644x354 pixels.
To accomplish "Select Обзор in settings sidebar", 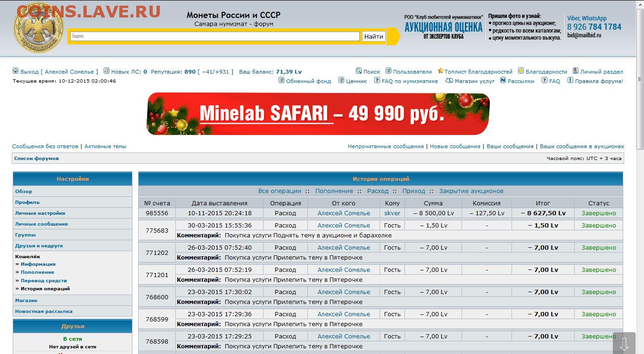I will [x=24, y=191].
